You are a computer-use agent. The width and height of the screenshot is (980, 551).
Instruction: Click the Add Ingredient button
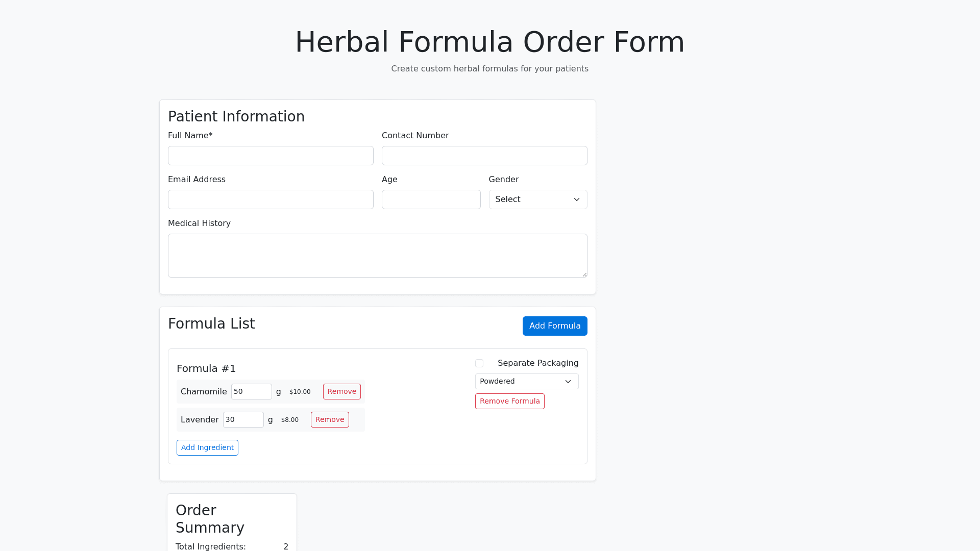207,447
